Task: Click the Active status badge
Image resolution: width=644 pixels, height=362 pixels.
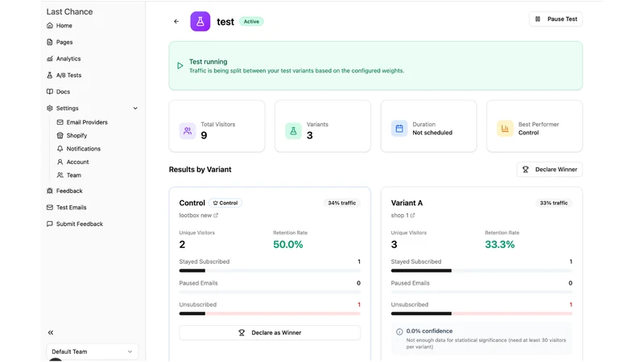Action: [x=251, y=22]
